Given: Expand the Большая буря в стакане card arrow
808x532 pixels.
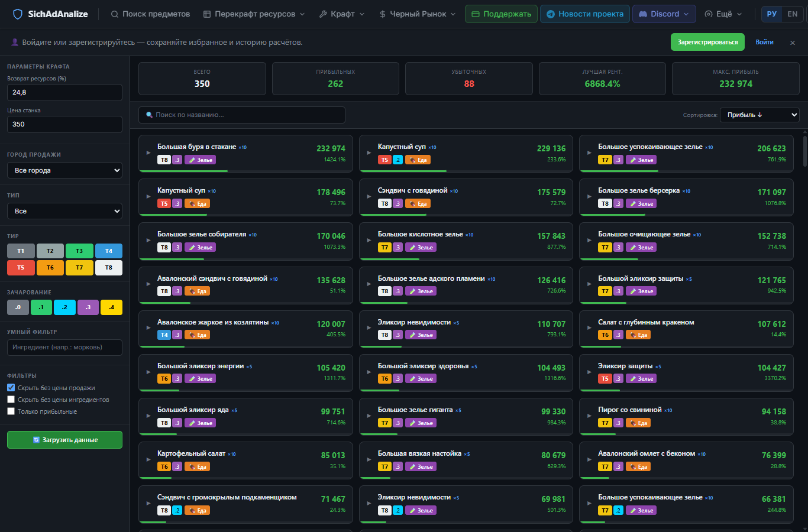Looking at the screenshot, I should point(148,153).
